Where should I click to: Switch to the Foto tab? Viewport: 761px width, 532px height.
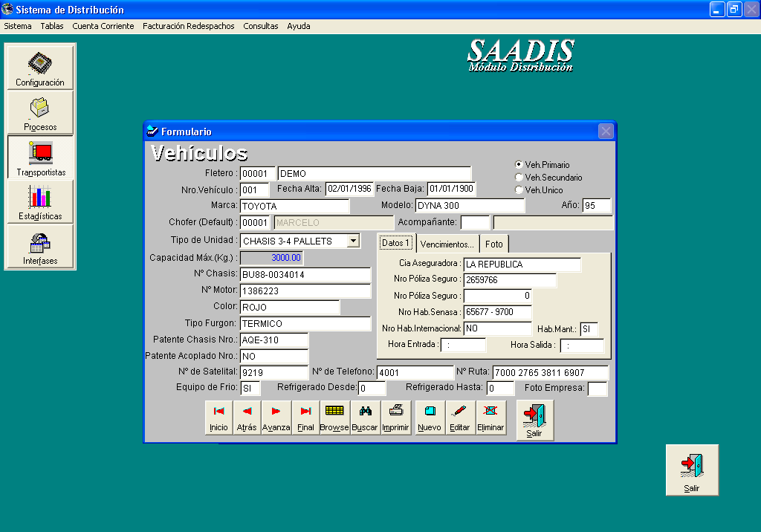(x=494, y=244)
